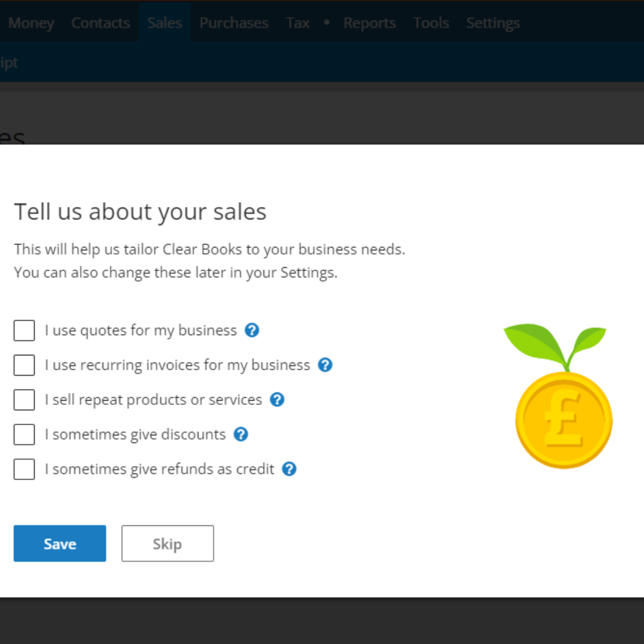The image size is (644, 644).
Task: Open the Purchases menu
Action: (x=234, y=23)
